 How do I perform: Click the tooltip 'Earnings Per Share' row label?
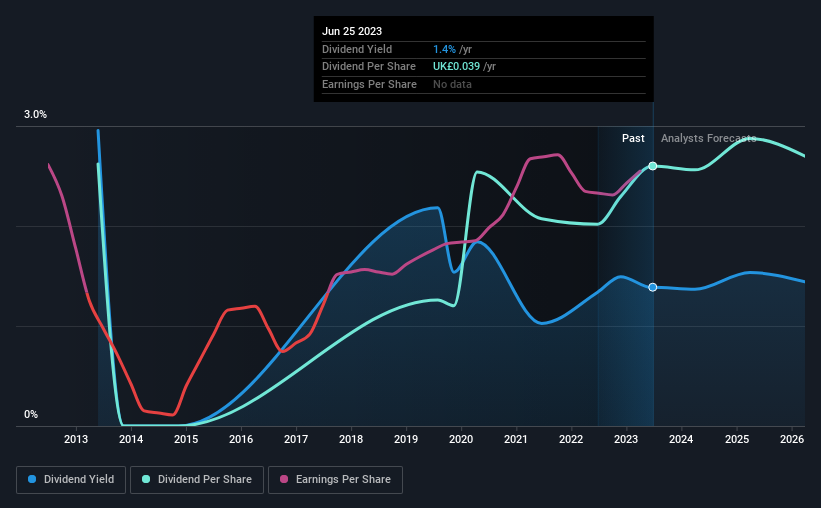click(x=369, y=84)
